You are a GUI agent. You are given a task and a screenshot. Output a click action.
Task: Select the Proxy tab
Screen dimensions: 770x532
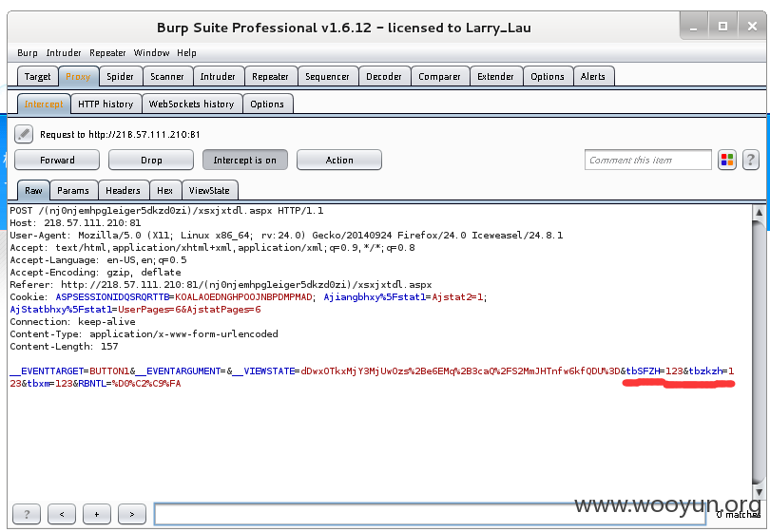[x=78, y=77]
